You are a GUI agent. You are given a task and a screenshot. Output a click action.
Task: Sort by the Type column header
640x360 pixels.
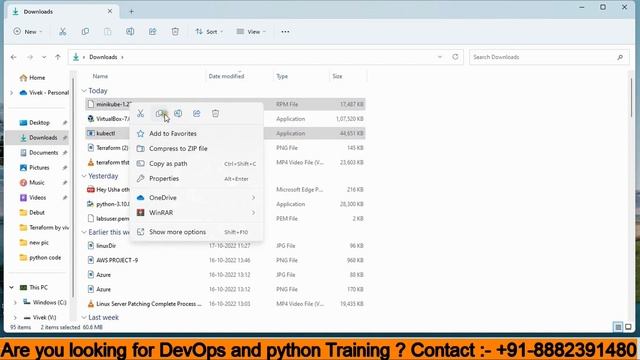[282, 76]
